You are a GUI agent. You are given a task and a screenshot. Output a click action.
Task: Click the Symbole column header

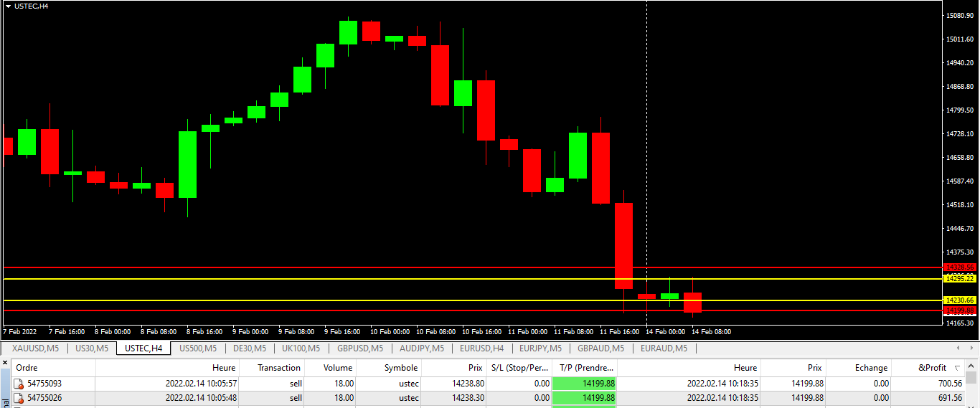[400, 368]
